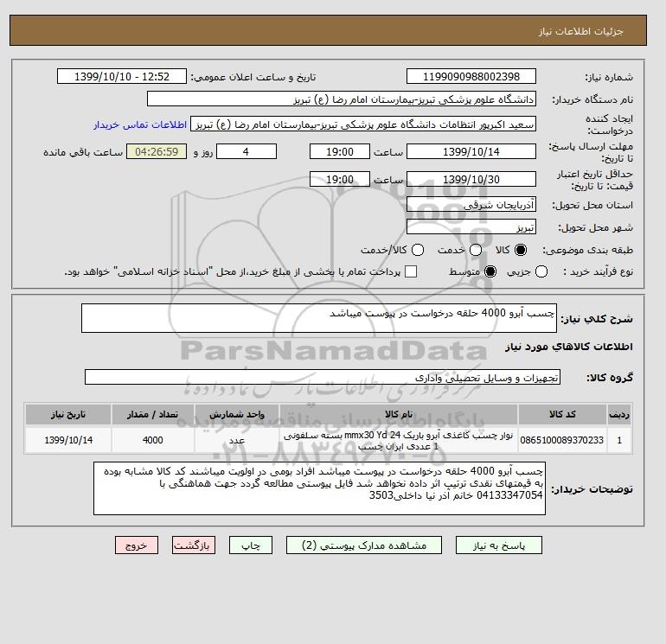Click the ساعت باقی مانده label

83,152
